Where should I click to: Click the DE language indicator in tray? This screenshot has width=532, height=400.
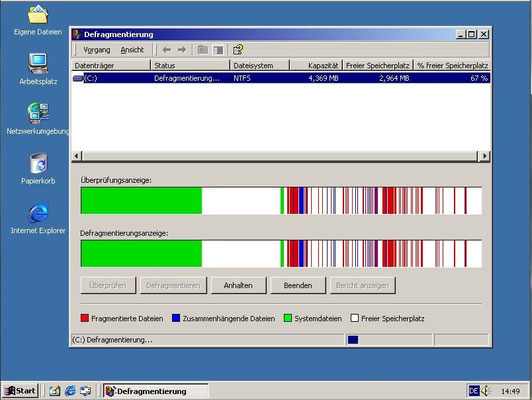[474, 391]
